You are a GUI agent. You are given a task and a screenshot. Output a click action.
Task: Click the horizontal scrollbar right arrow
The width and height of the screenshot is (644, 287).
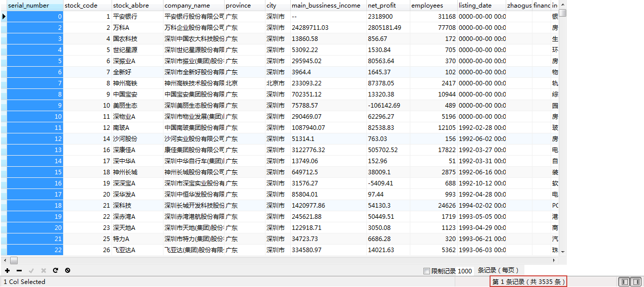click(x=555, y=260)
